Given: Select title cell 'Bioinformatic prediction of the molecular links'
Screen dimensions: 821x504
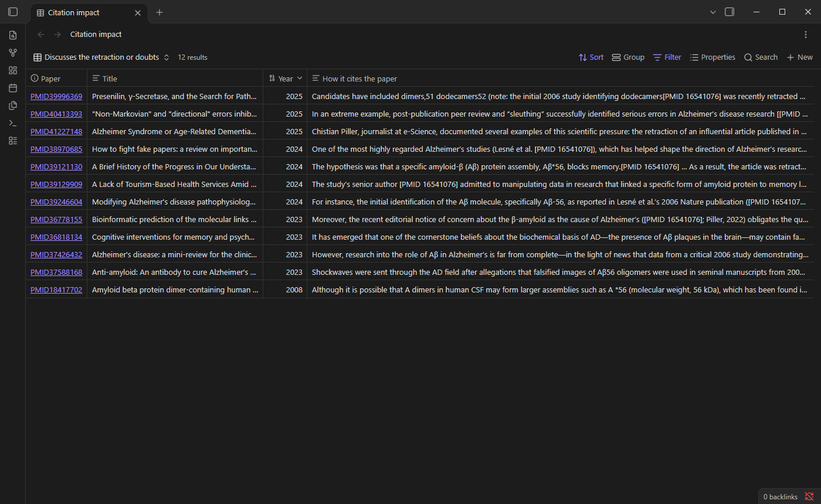Looking at the screenshot, I should [175, 219].
